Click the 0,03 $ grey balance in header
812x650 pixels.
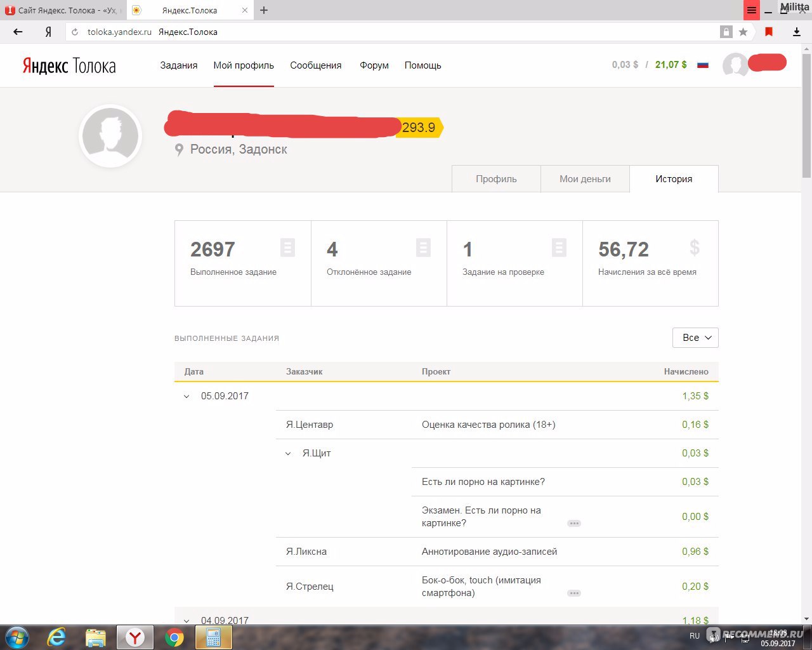click(625, 65)
